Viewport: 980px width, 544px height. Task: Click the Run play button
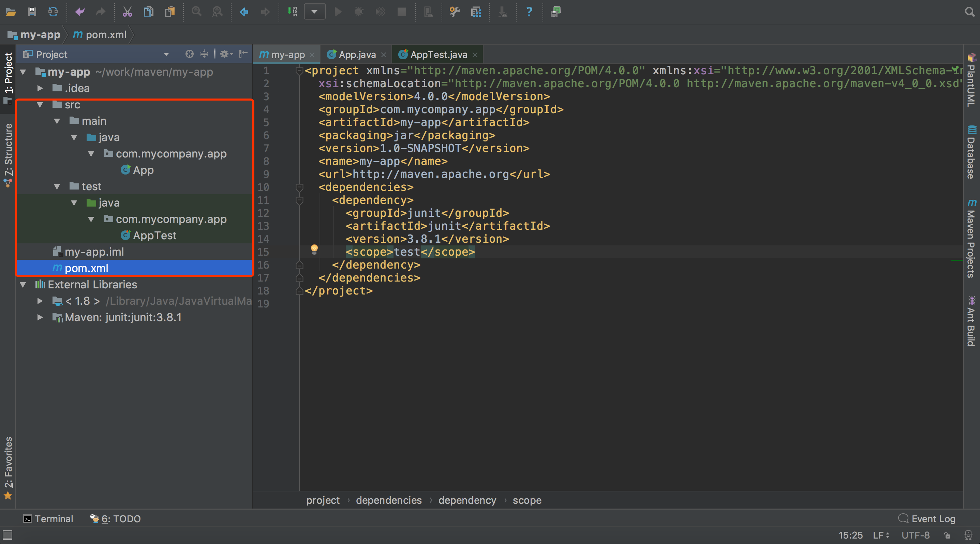pyautogui.click(x=338, y=12)
